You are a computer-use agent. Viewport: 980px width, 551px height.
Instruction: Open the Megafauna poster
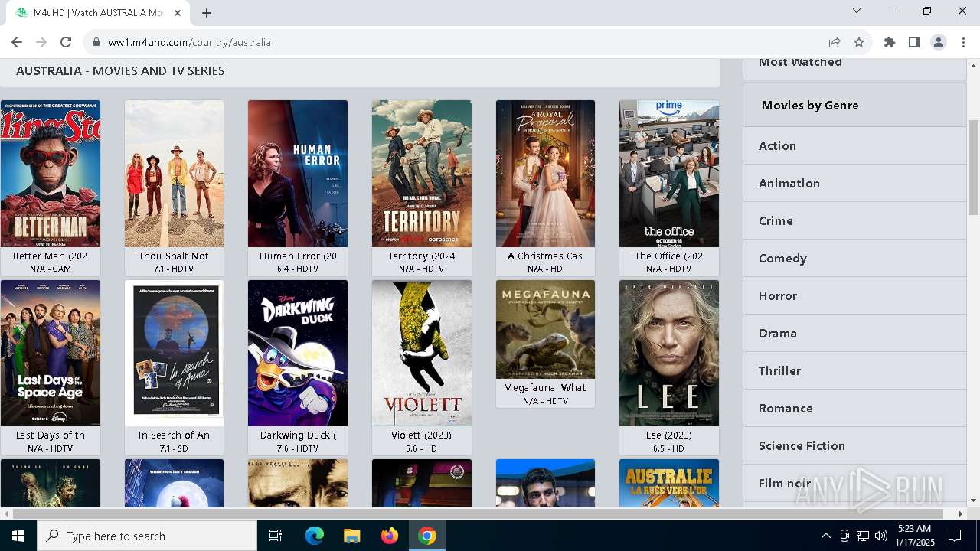(545, 329)
